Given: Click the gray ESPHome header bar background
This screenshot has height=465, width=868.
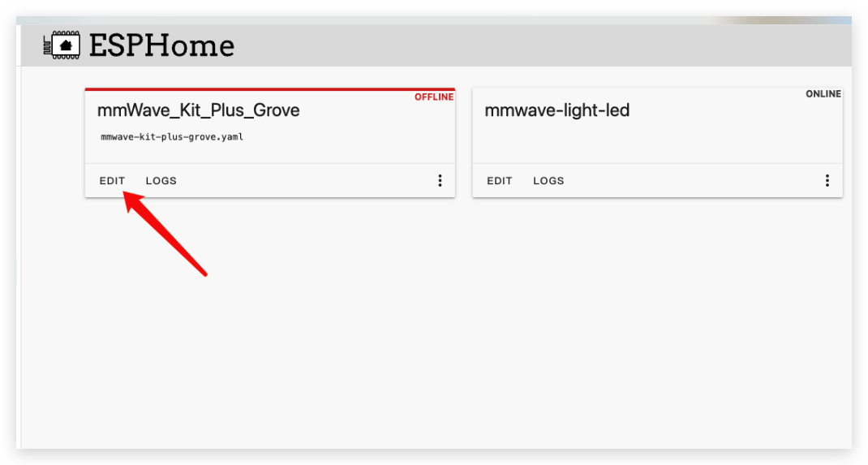Looking at the screenshot, I should click(543, 45).
